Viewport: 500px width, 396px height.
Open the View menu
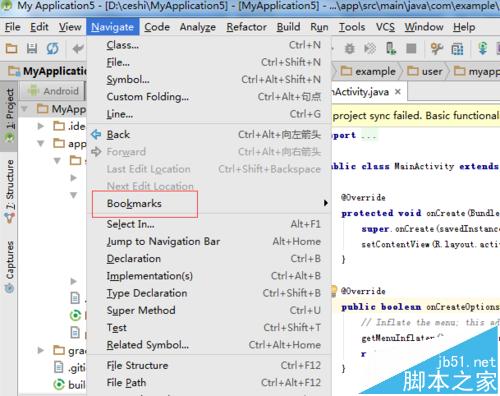(x=70, y=27)
